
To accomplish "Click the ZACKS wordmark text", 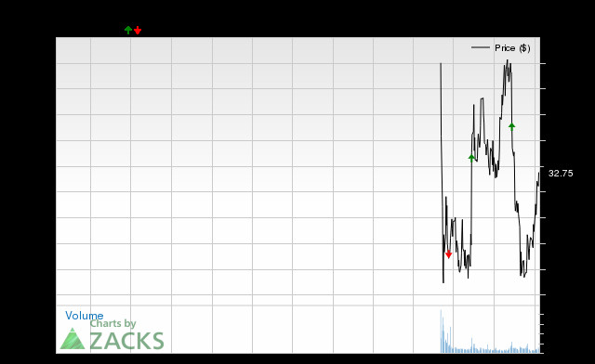I will pos(126,341).
